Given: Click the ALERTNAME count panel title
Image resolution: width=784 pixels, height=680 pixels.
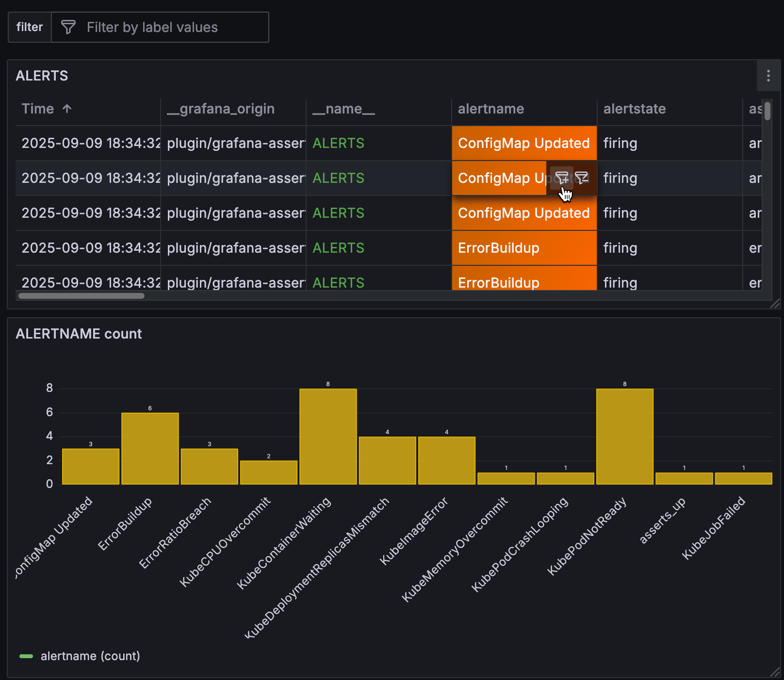Looking at the screenshot, I should pyautogui.click(x=79, y=334).
